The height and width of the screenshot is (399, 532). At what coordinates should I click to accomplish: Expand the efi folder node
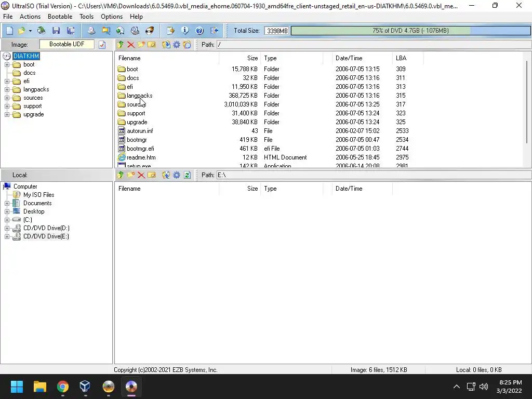pos(7,81)
